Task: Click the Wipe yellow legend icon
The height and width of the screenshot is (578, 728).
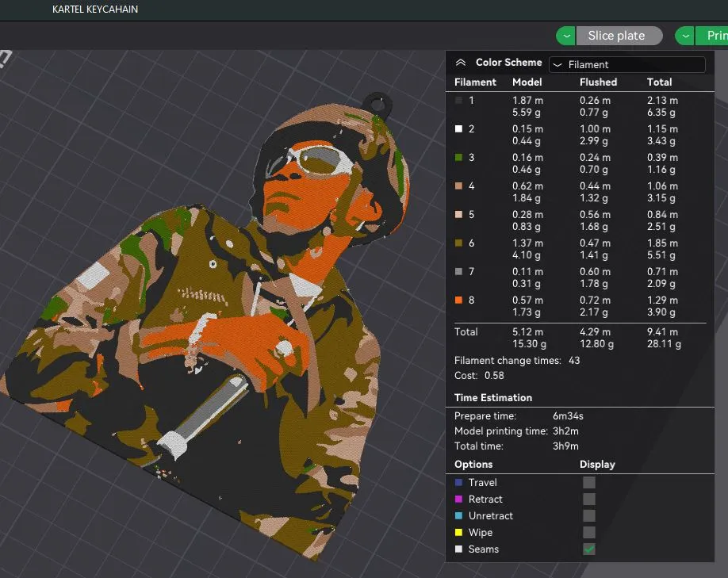Action: pos(458,533)
